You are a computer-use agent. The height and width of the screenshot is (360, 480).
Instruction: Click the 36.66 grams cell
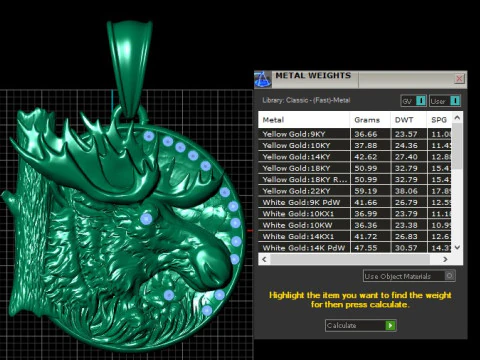(x=370, y=134)
